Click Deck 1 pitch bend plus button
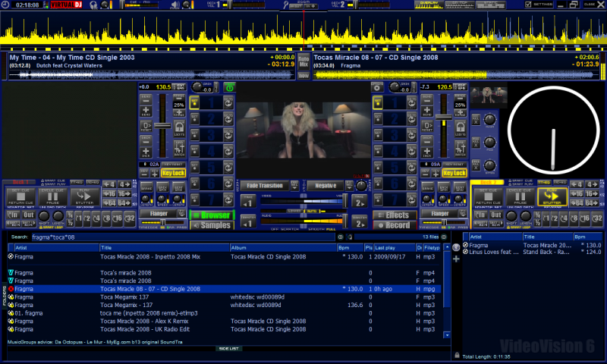 (x=146, y=112)
